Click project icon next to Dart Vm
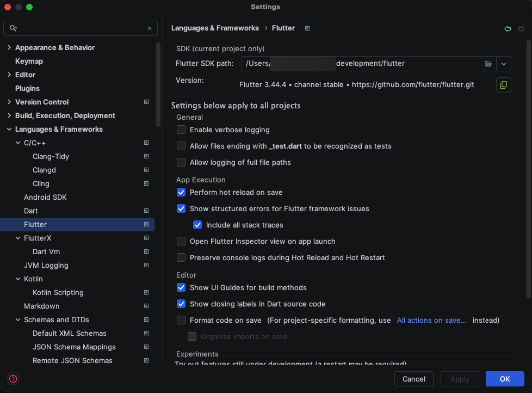Image resolution: width=532 pixels, height=393 pixels. tap(146, 251)
